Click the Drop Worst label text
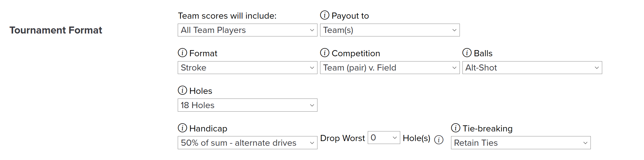Viewport: 644px width, 160px height. (x=343, y=138)
